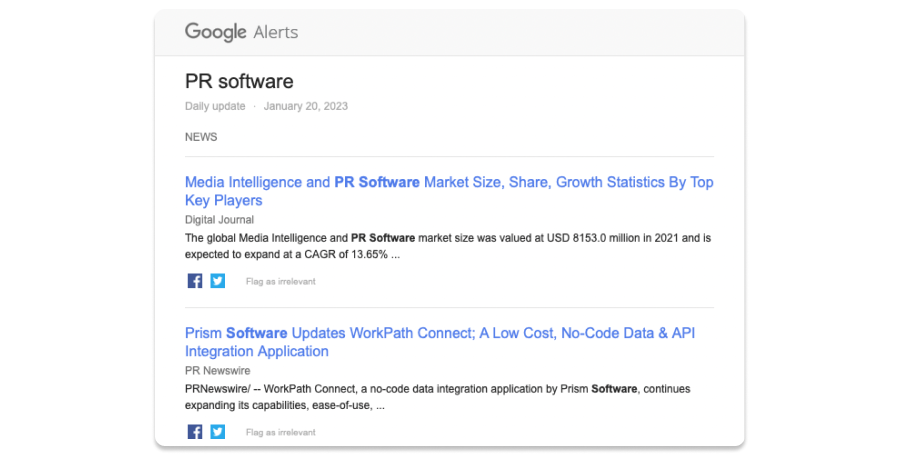Select the PR software alert heading

[239, 81]
